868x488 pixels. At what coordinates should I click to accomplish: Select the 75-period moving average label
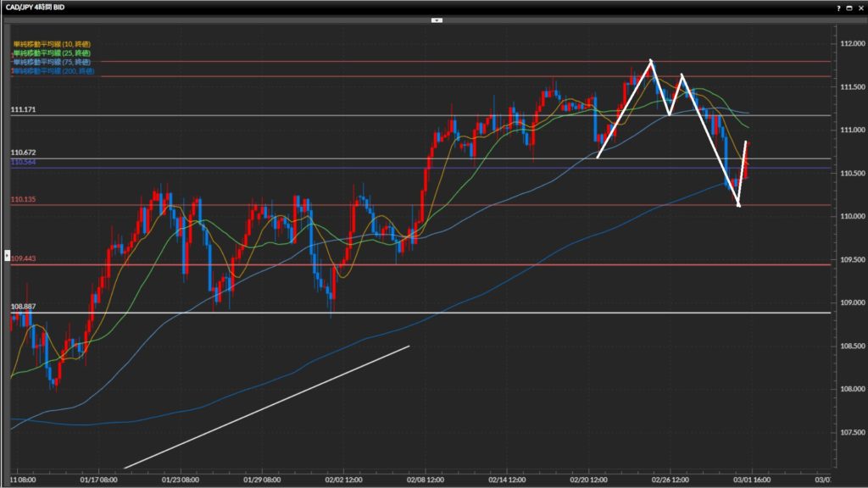point(53,62)
